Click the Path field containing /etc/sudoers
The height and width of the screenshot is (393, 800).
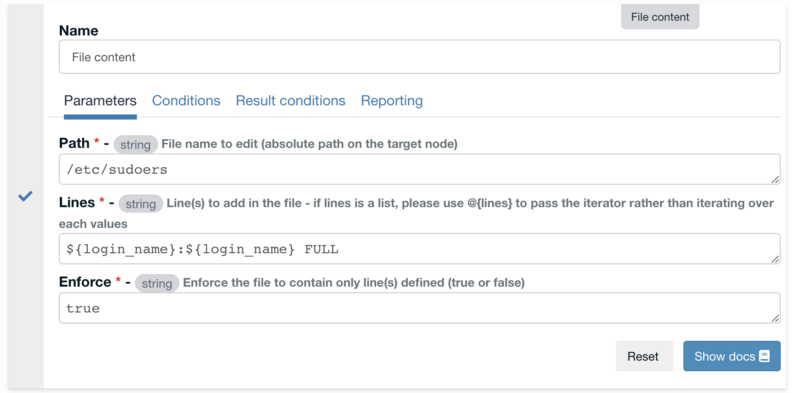tap(419, 169)
